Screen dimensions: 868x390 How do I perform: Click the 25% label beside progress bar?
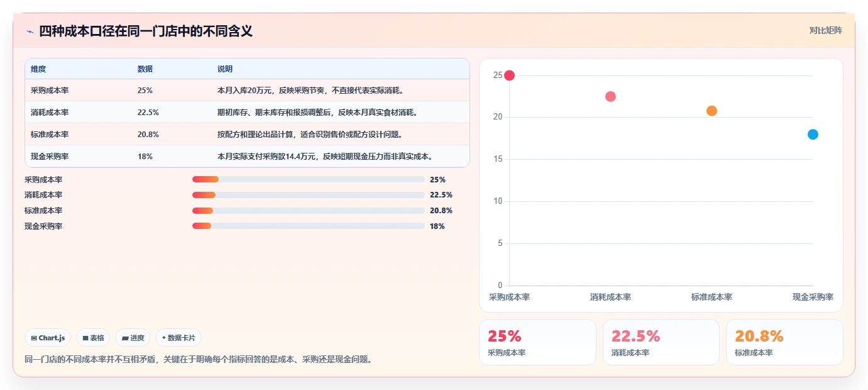click(x=437, y=179)
